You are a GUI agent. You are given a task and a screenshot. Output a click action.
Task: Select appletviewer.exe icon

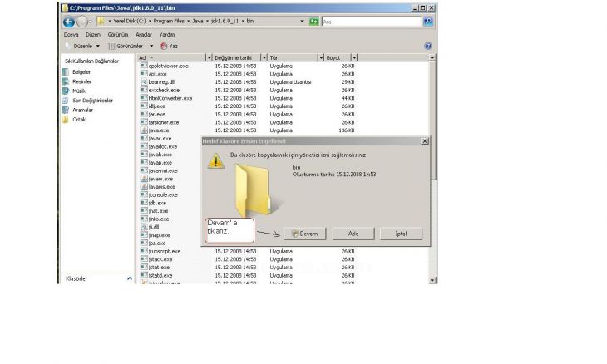tap(144, 66)
